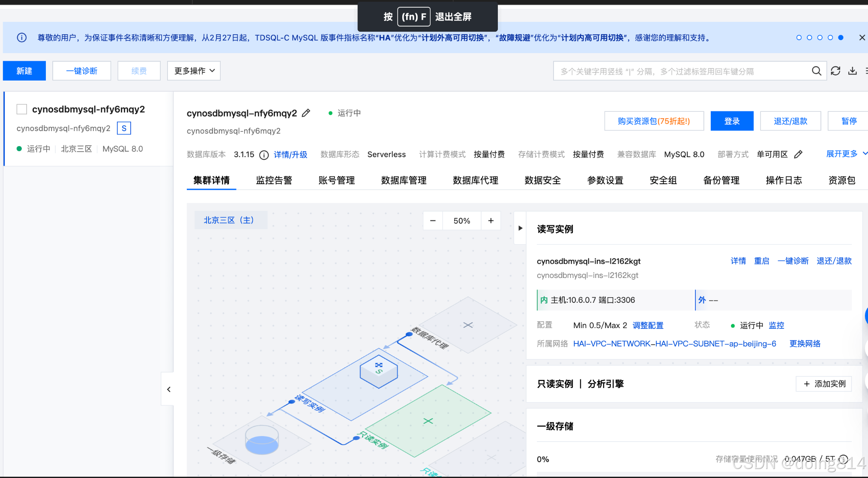Open the 监控告警 tab

coord(274,180)
